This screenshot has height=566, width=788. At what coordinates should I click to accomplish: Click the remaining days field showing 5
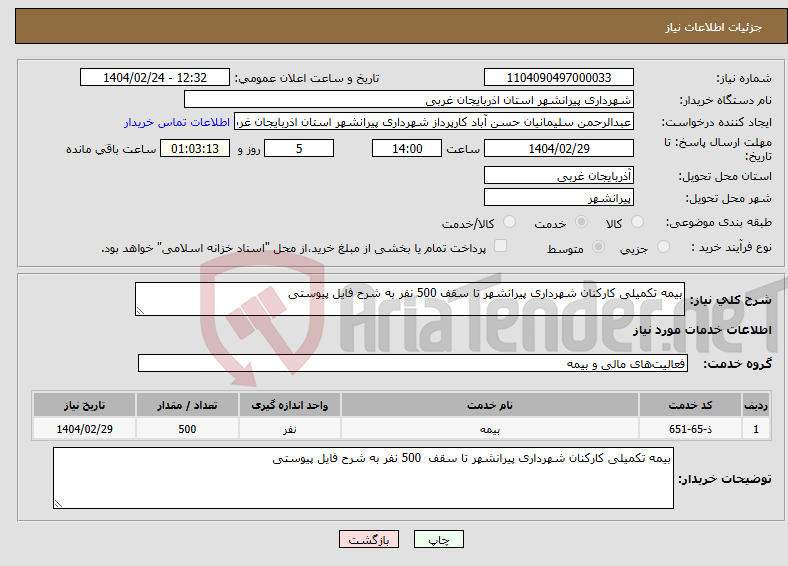pos(299,148)
